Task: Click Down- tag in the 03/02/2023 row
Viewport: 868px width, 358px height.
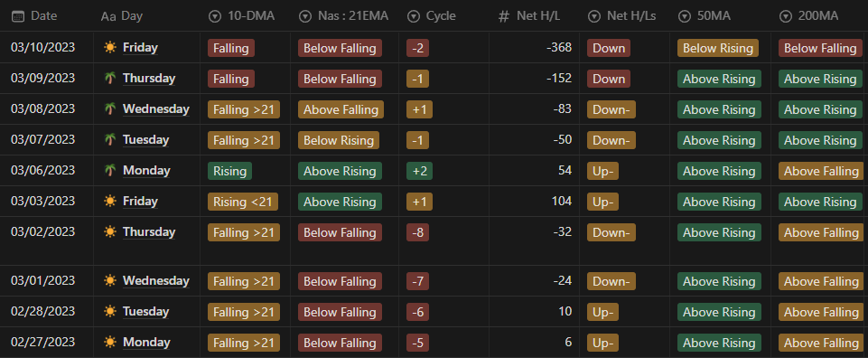Action: pos(611,232)
